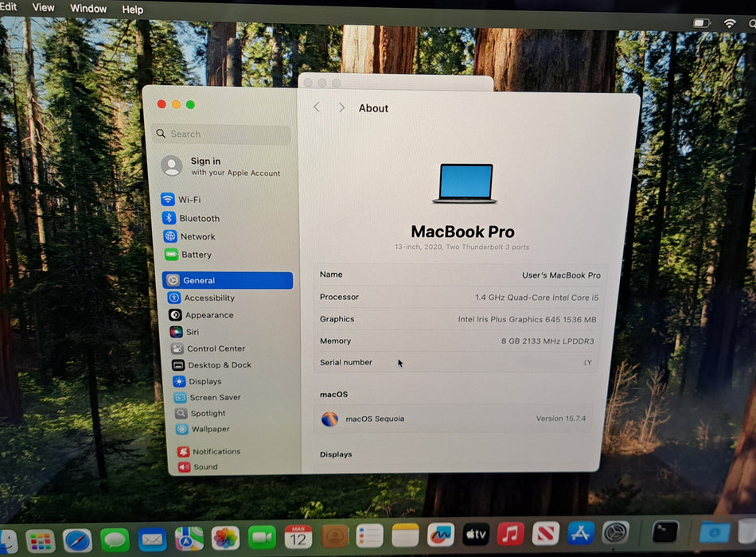Viewport: 756px width, 557px height.
Task: Open the Downloads folder in Dock
Action: pos(715,532)
